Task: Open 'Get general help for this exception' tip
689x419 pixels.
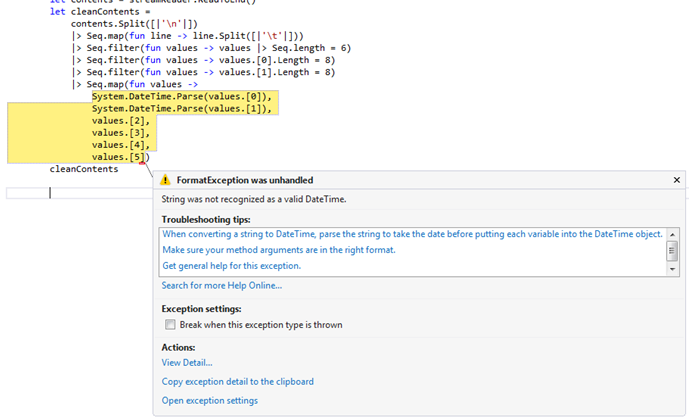Action: click(231, 266)
